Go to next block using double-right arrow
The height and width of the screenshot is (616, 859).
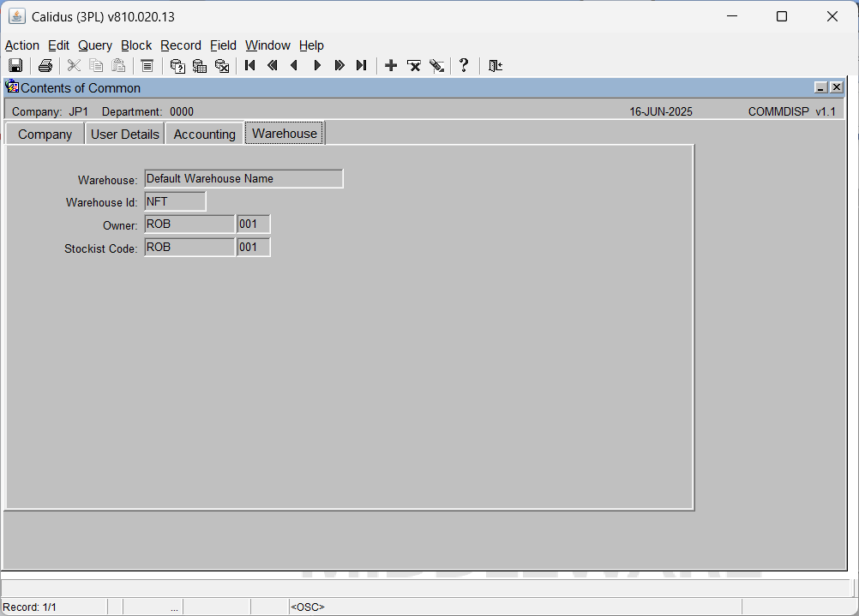pyautogui.click(x=339, y=66)
